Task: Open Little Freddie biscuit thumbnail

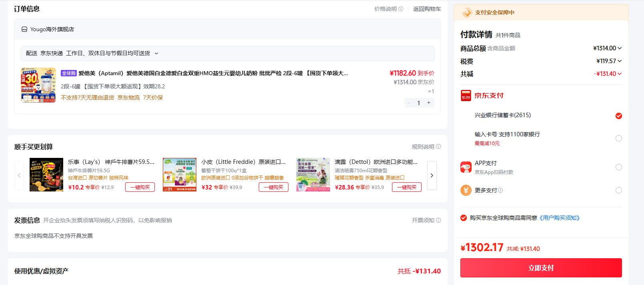Action: tap(180, 175)
